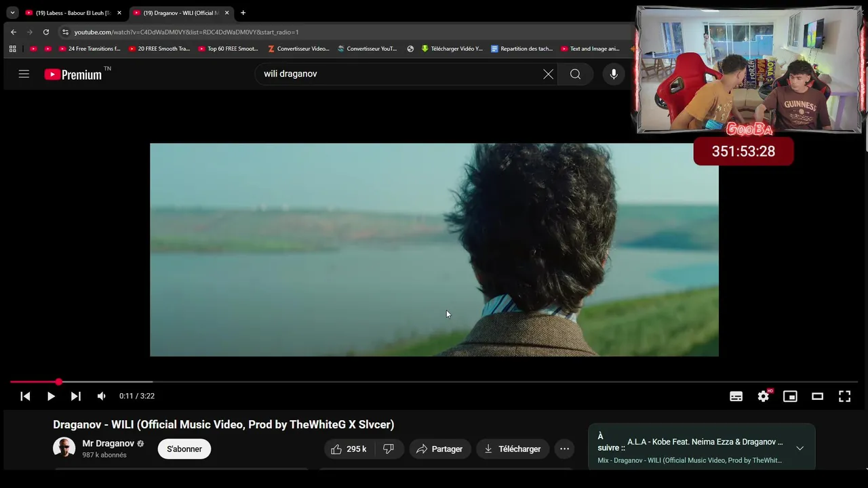Open more actions three-dot menu
The height and width of the screenshot is (488, 868).
coord(565,449)
